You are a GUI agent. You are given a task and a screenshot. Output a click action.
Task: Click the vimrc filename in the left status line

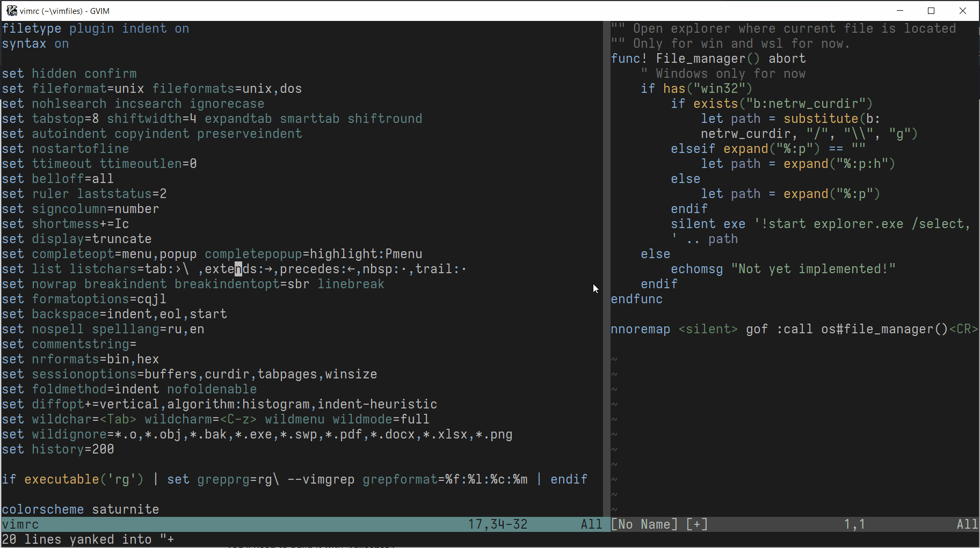click(x=20, y=524)
